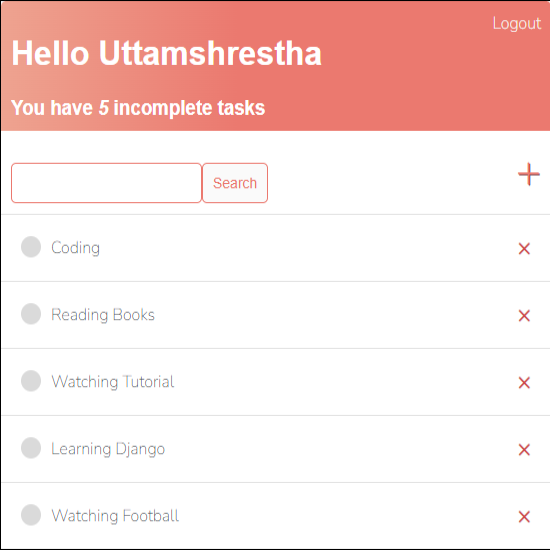Delete the Watching Football task
Viewport: 550px width, 550px height.
(524, 517)
